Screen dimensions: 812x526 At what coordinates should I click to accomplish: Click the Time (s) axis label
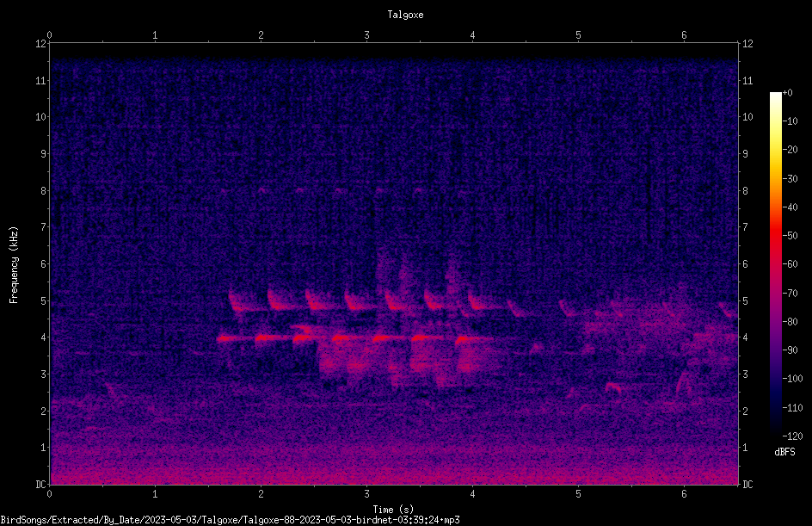(393, 510)
